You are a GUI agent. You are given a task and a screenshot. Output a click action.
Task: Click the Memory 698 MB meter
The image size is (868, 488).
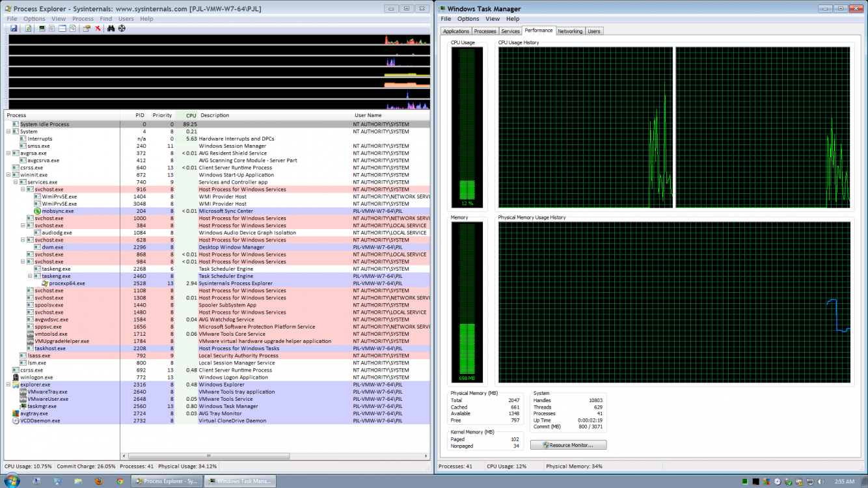click(468, 303)
